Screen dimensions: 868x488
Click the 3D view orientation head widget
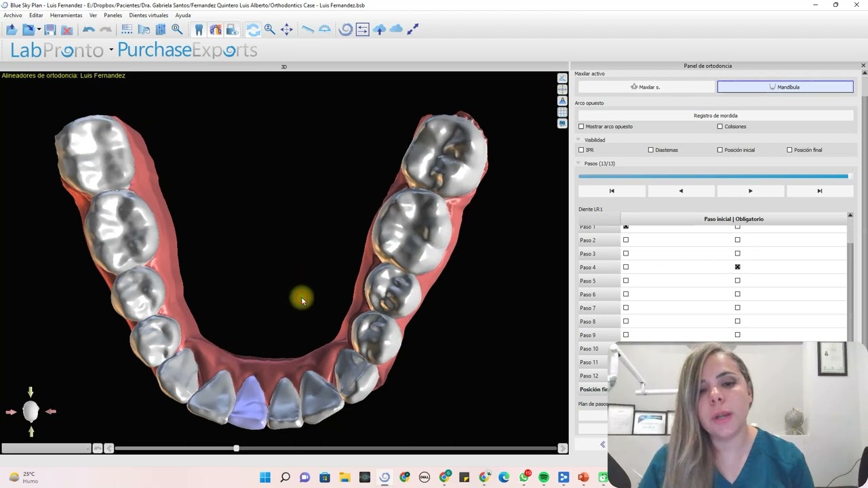[x=31, y=411]
